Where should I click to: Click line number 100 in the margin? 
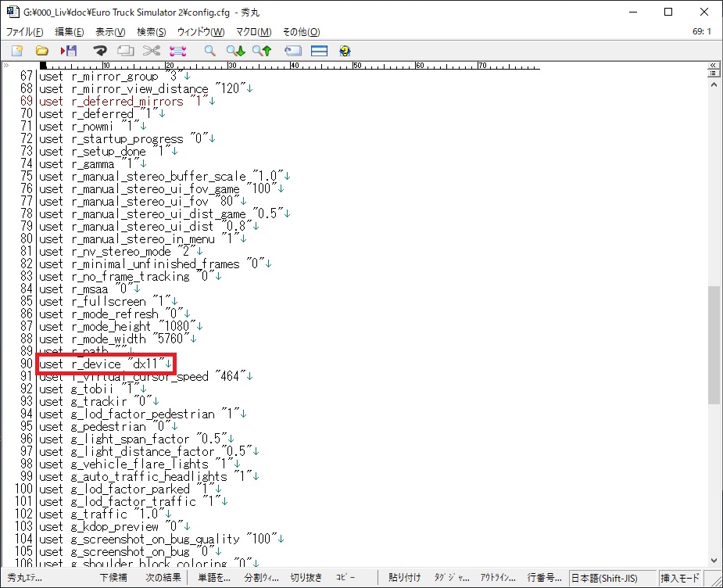click(23, 489)
